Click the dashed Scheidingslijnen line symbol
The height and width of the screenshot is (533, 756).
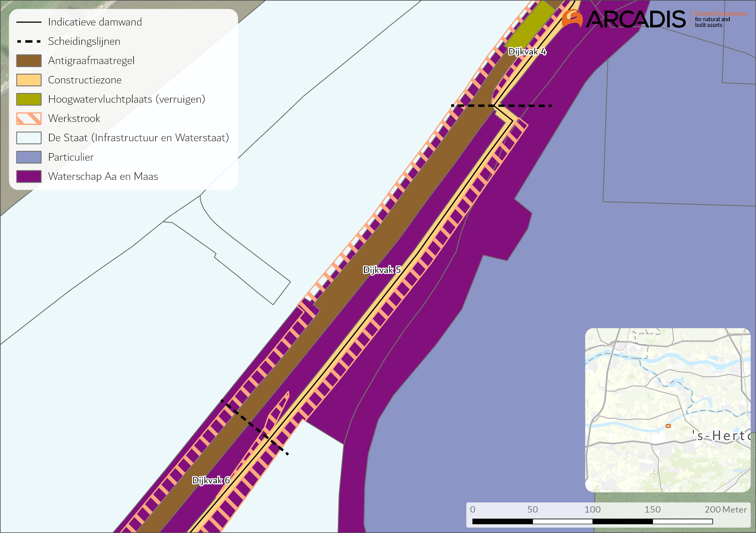(x=29, y=41)
